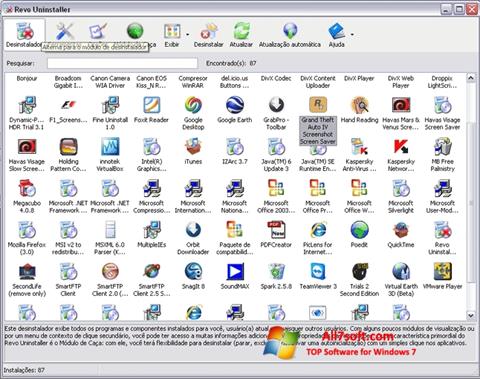Click the green Hunter Mode globe icon

tap(135, 31)
